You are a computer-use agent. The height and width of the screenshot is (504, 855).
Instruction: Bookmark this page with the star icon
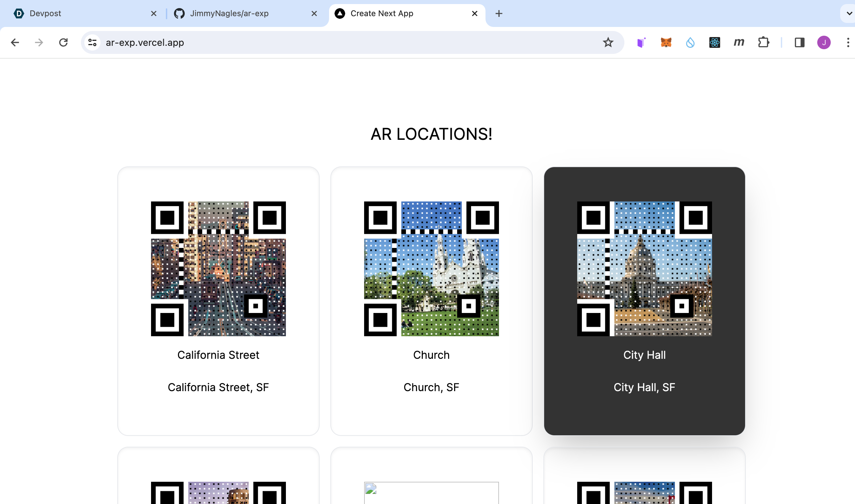click(608, 42)
